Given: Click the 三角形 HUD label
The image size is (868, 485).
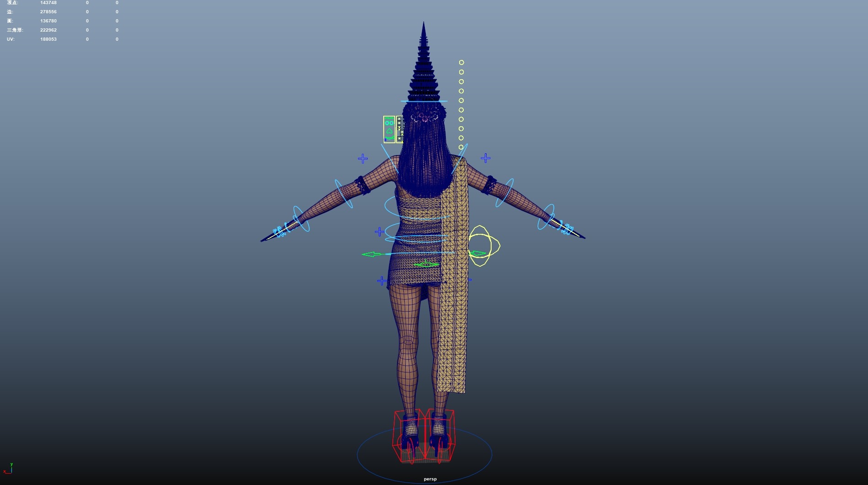Looking at the screenshot, I should click(15, 30).
